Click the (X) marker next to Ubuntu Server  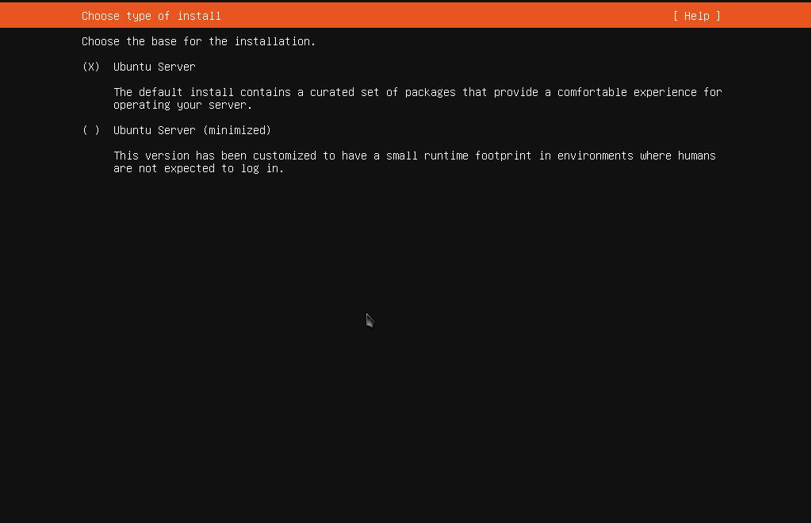90,67
